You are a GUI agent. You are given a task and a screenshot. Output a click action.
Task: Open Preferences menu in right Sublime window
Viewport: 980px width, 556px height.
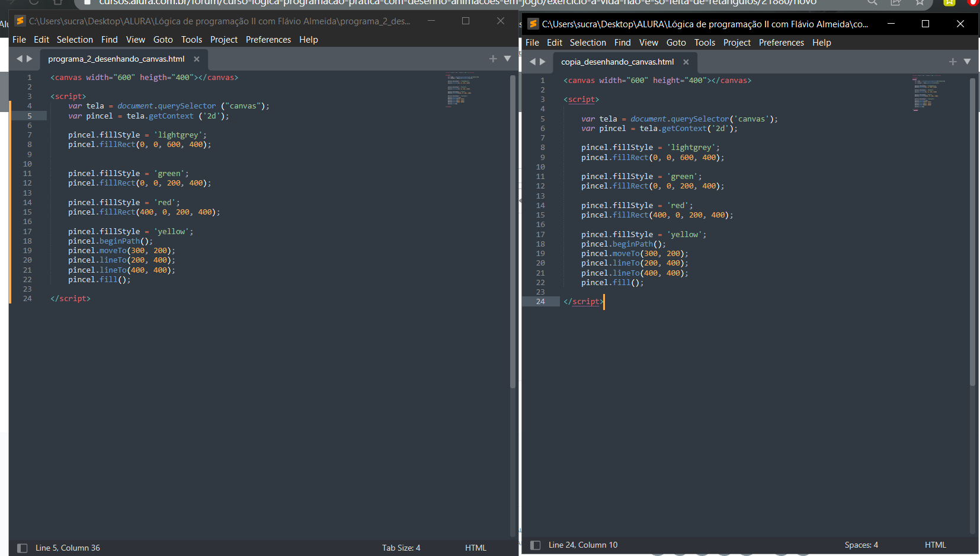pyautogui.click(x=782, y=43)
